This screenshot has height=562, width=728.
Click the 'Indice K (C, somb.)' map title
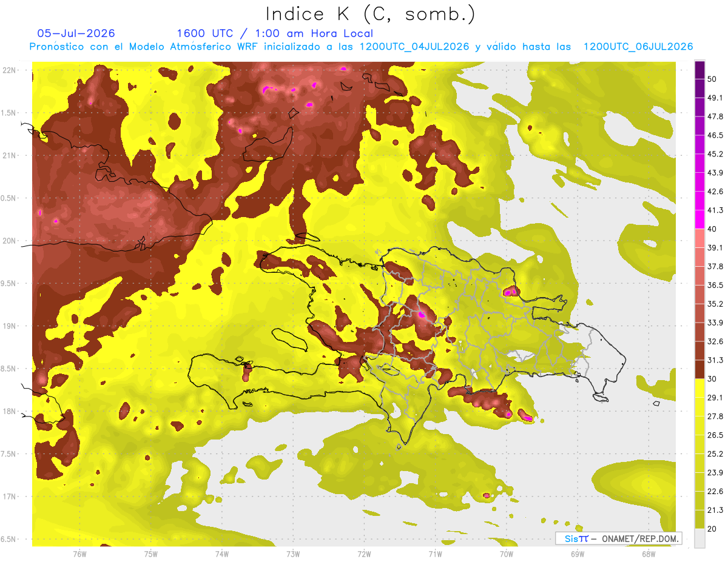coord(370,14)
